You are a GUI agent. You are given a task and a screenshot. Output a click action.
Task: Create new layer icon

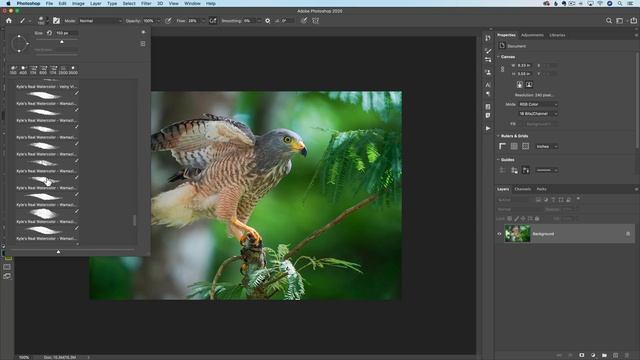(616, 355)
